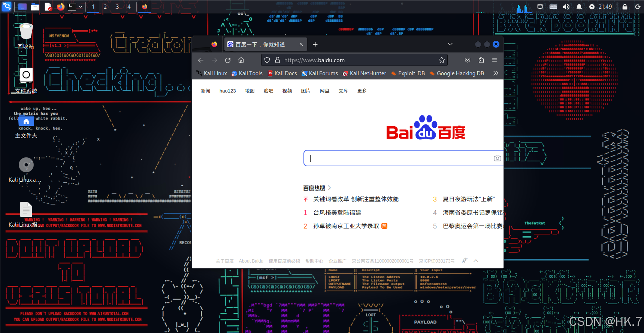Open the volume control in the panel
The height and width of the screenshot is (333, 644).
pyautogui.click(x=566, y=7)
